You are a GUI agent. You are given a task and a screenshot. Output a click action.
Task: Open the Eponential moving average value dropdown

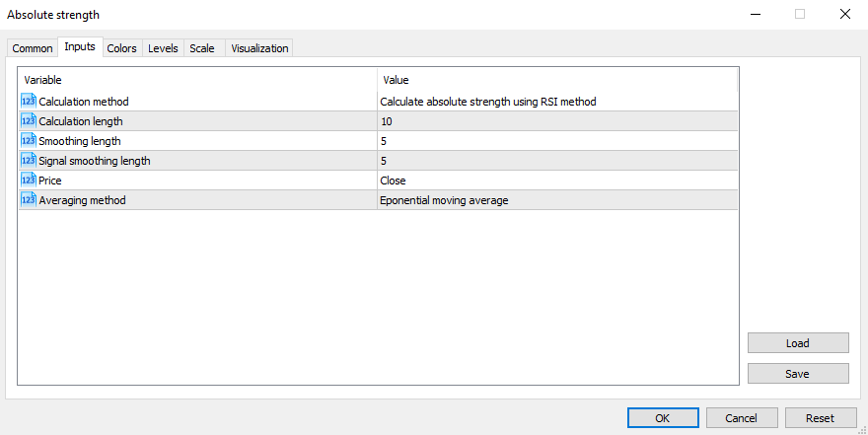[x=556, y=200]
